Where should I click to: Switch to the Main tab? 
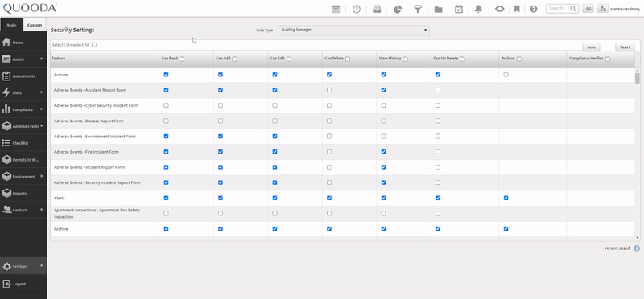11,25
